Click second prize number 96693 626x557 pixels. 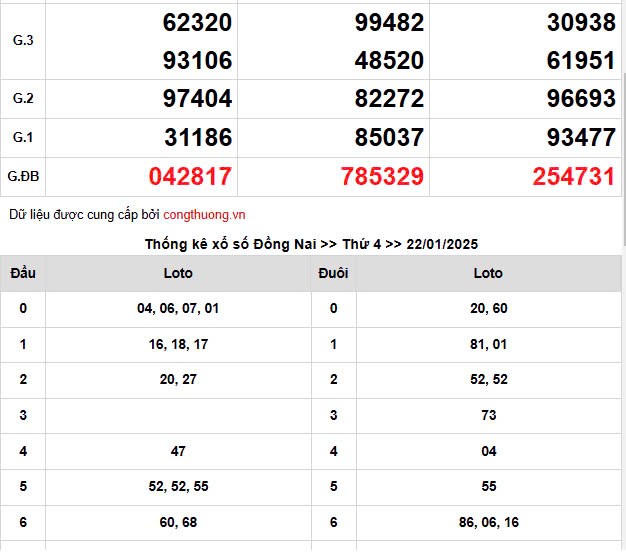[x=581, y=99]
